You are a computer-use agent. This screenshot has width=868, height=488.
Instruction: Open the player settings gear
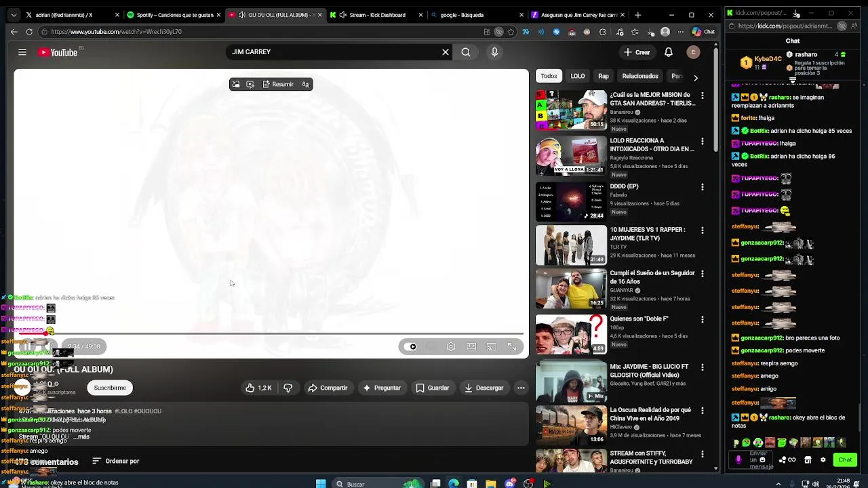(451, 346)
